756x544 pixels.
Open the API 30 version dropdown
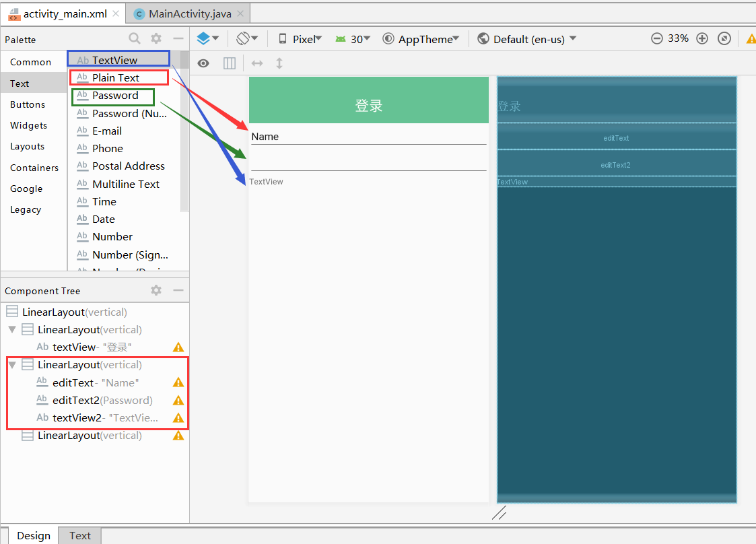tap(353, 39)
